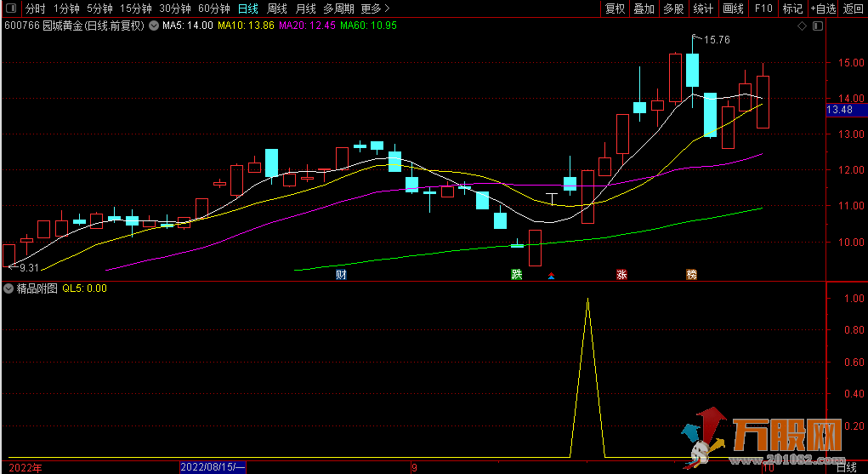868x474 pixels.
Task: Click the diamond icon above the price axis
Action: (802, 26)
